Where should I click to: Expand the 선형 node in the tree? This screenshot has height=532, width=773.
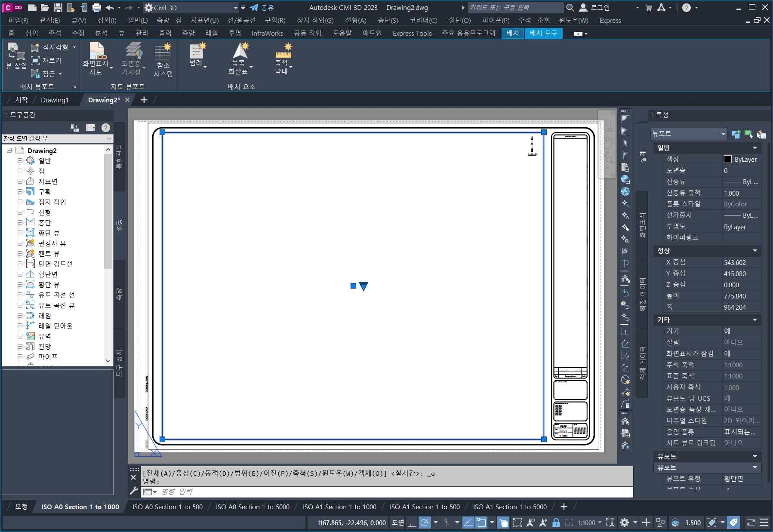[x=20, y=212]
